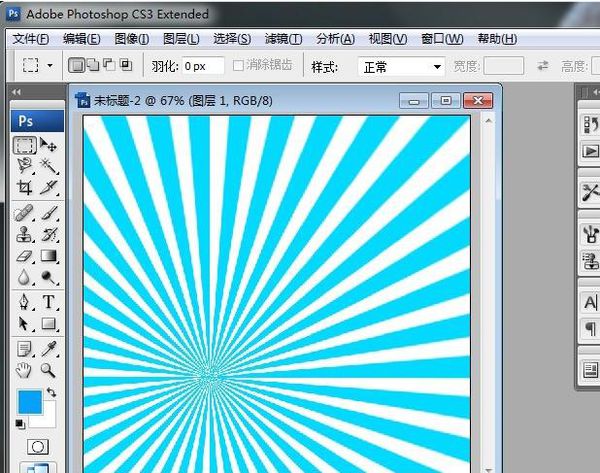
Task: Open the 样式 style dropdown showing 正常
Action: tap(401, 67)
